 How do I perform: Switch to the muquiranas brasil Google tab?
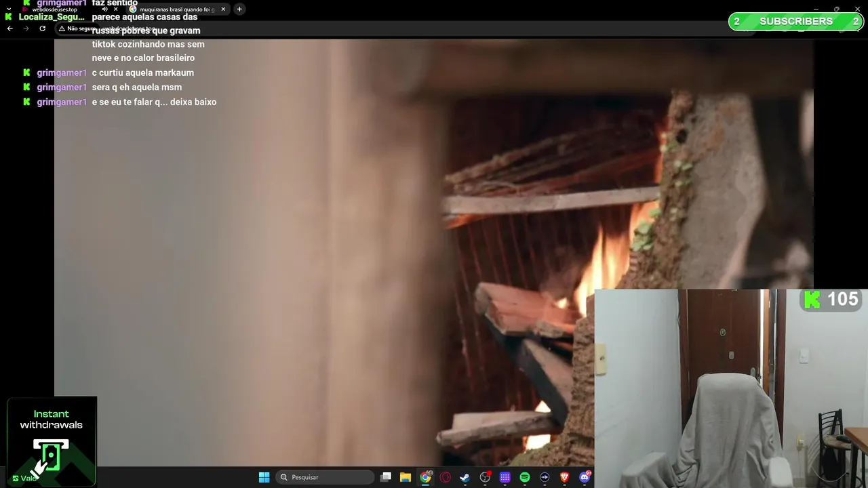coord(178,9)
